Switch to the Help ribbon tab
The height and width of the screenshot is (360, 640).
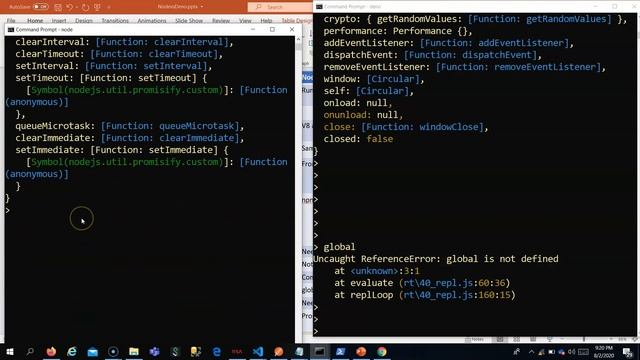pyautogui.click(x=266, y=20)
